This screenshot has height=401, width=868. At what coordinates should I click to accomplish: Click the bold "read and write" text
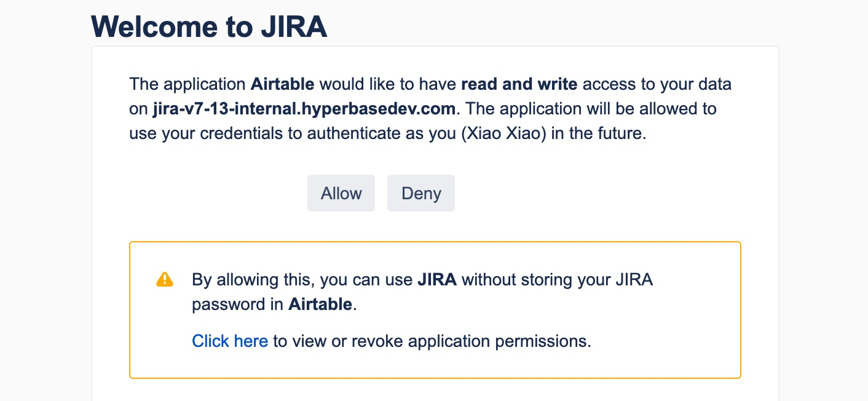tap(519, 84)
